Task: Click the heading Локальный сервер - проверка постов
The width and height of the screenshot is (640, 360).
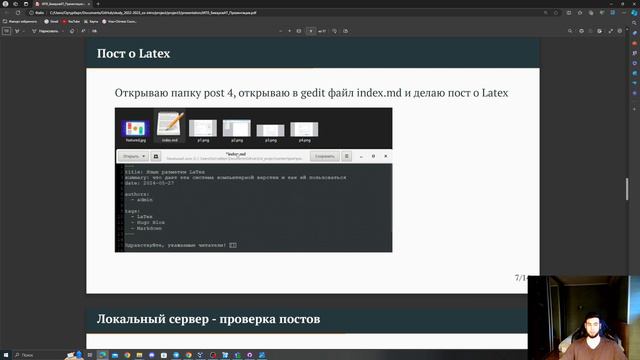Action: (208, 319)
